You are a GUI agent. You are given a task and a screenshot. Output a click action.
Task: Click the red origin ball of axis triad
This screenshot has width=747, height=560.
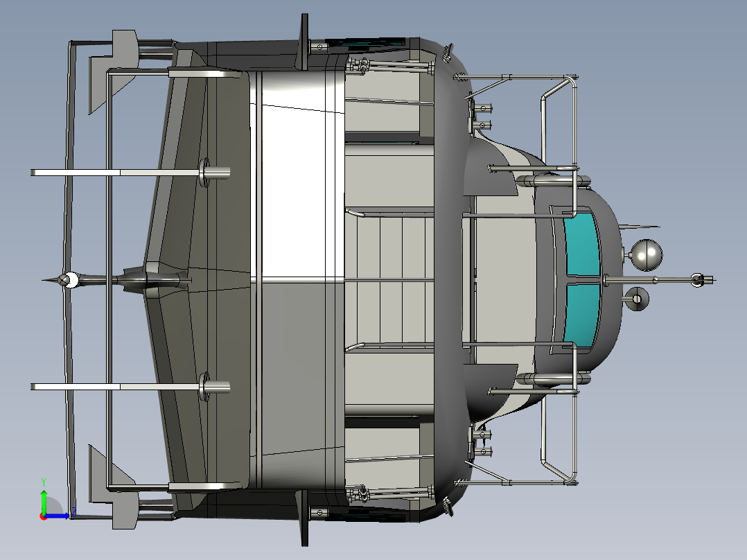(x=43, y=516)
